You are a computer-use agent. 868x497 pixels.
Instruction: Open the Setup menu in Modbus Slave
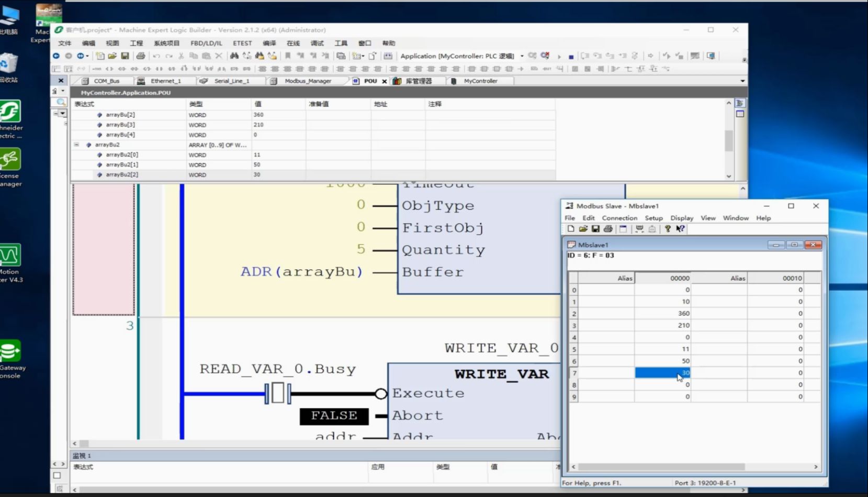pyautogui.click(x=653, y=218)
